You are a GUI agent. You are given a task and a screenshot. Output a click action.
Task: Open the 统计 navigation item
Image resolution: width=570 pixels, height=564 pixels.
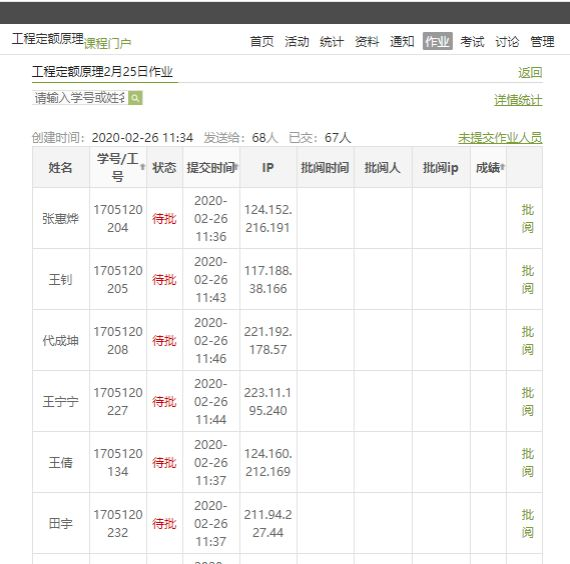332,41
